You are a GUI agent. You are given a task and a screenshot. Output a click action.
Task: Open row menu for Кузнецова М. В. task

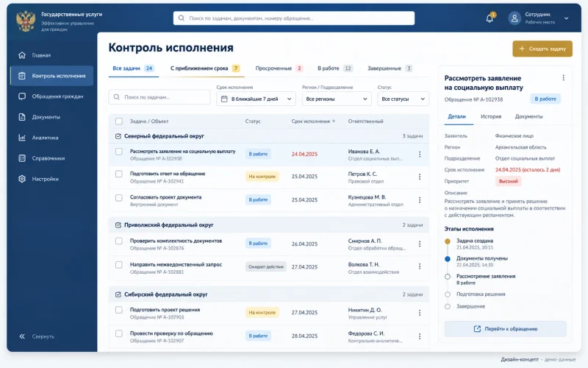[x=420, y=200]
